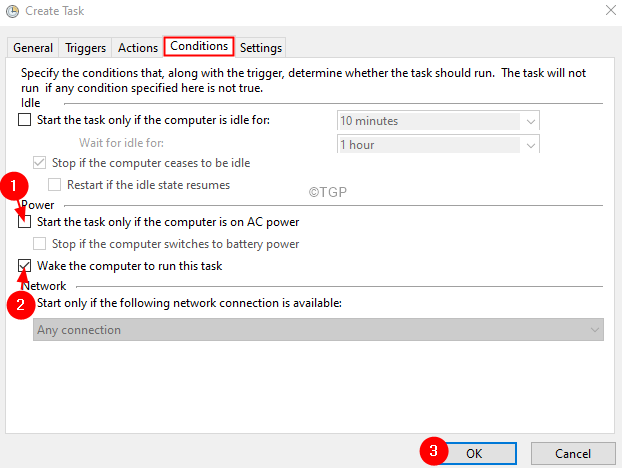Toggle Stop if the computer ceases to be idle

pos(41,163)
